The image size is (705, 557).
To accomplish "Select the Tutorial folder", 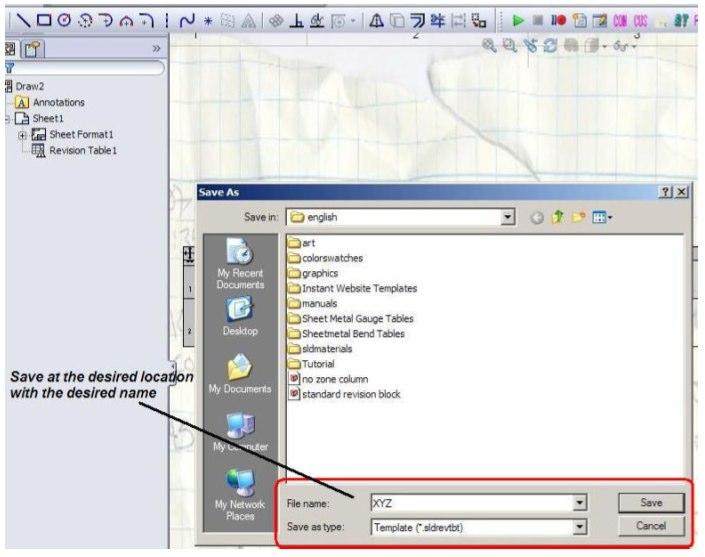I will point(311,364).
